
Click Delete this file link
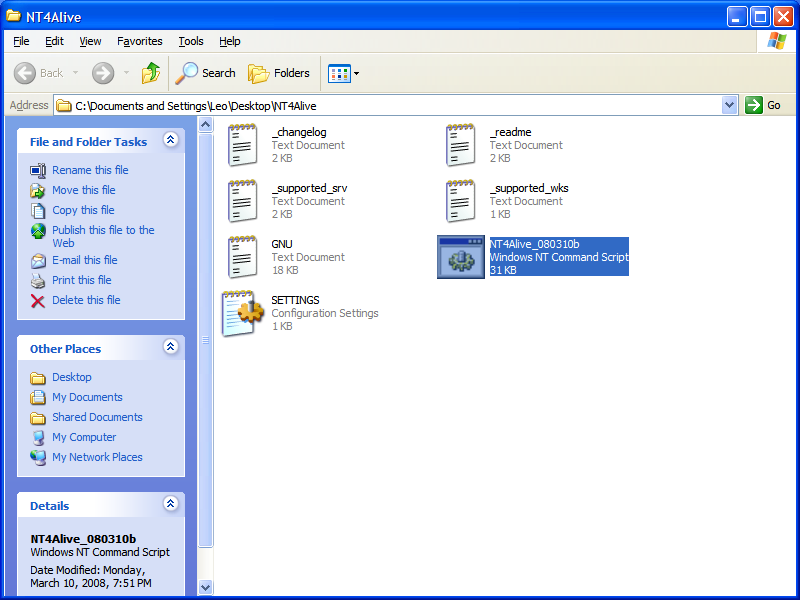(86, 300)
